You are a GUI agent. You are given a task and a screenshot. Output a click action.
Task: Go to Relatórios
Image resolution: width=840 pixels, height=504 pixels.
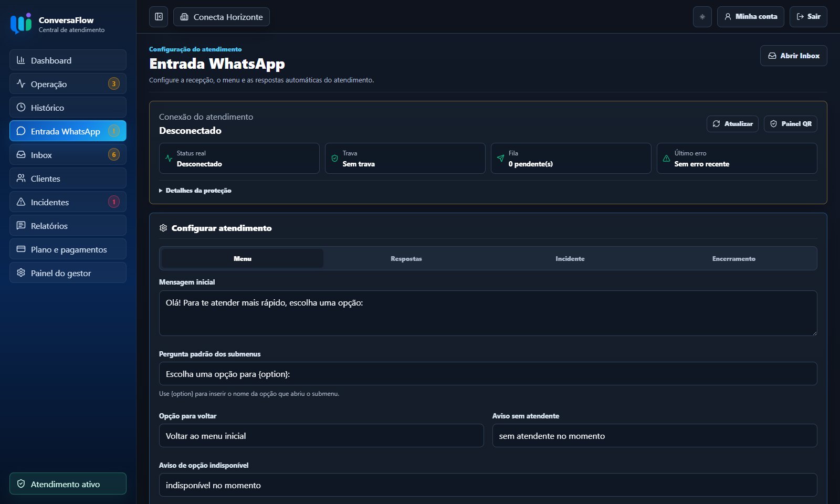68,225
